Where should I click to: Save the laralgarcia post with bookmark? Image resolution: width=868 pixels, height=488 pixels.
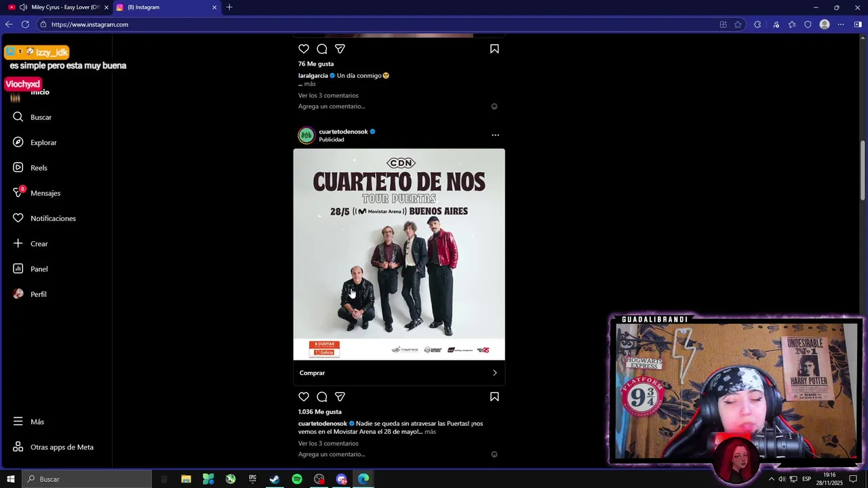tap(494, 49)
